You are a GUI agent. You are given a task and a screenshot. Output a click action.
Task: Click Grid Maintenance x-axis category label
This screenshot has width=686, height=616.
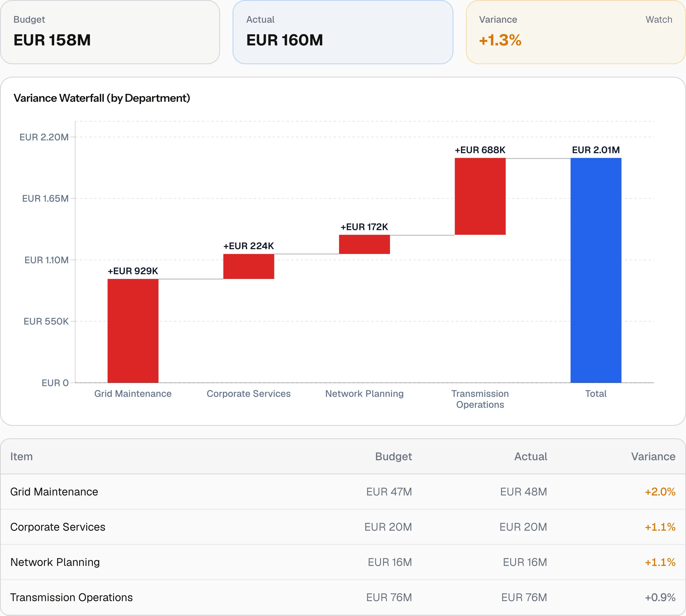tap(133, 394)
